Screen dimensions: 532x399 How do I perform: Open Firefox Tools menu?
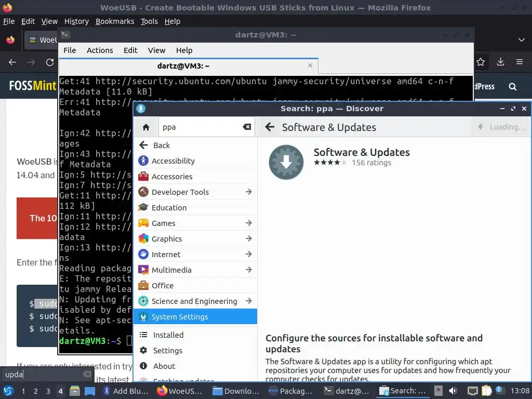tap(149, 21)
